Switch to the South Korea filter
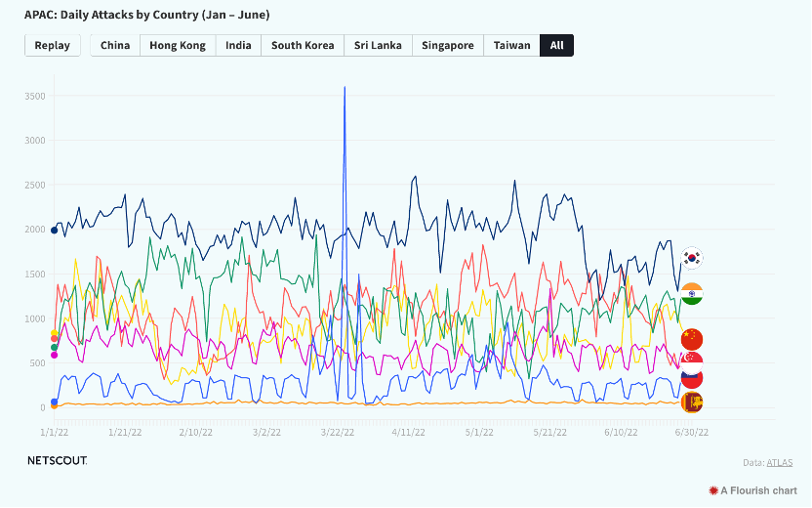Viewport: 812px width, 508px height. [303, 46]
